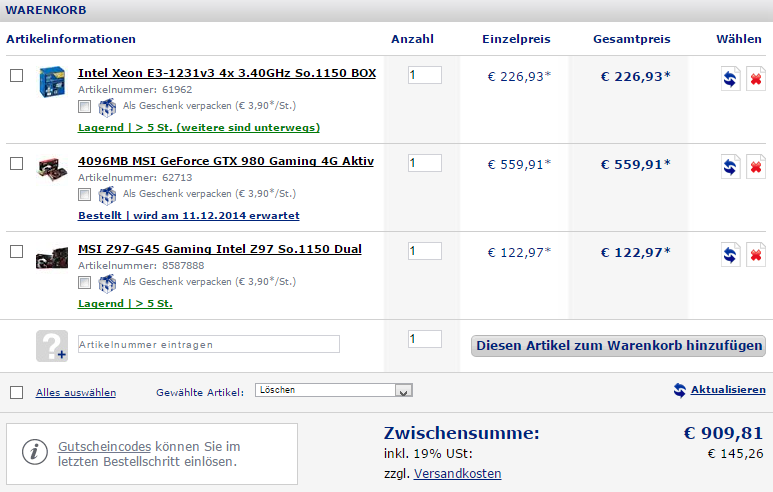
Task: Click Artikelnummer: 61962 text
Action: (135, 89)
